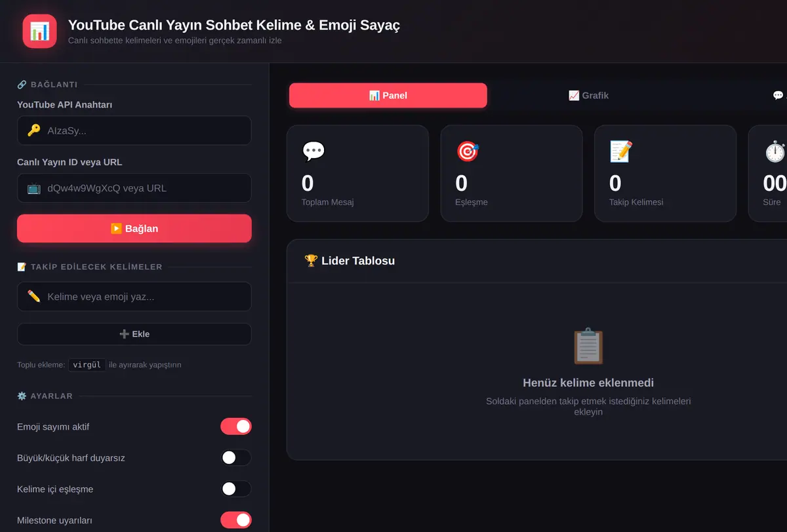Click the clipboard icon in empty leaderboard
Screen dimensions: 787x532
coord(588,346)
